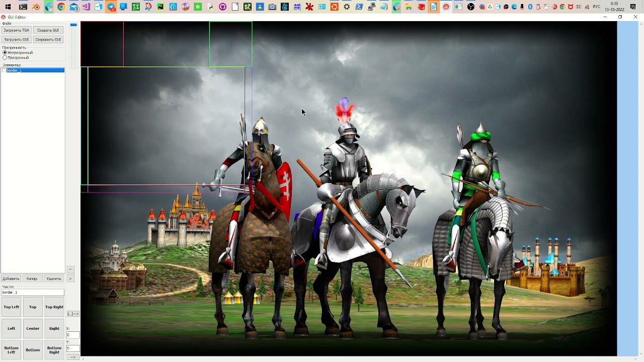Open PyCharm from the taskbar

click(160, 7)
